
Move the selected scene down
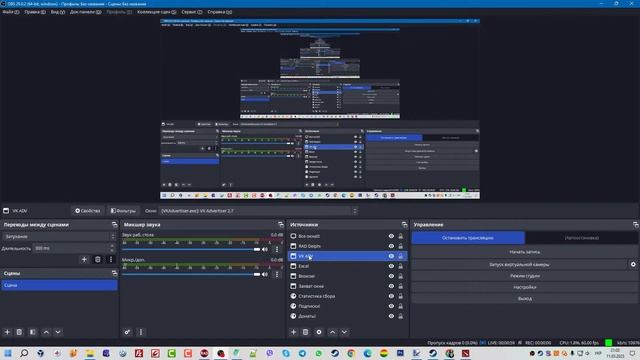[58, 332]
